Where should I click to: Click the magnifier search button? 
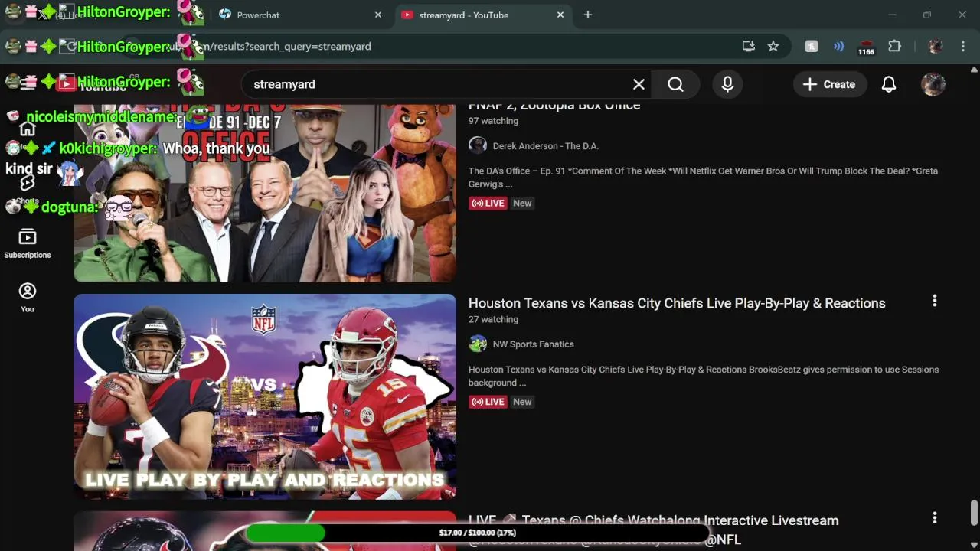click(x=675, y=84)
